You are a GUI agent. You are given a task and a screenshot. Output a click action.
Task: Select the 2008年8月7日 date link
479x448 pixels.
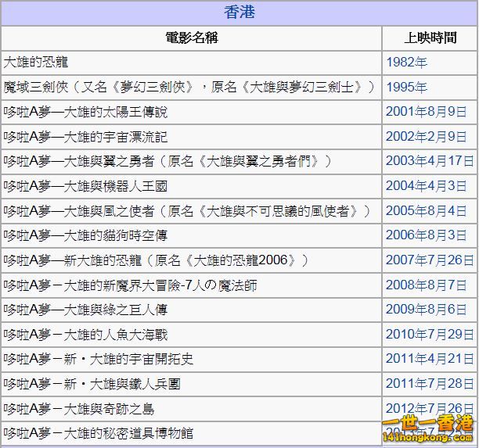pos(426,285)
